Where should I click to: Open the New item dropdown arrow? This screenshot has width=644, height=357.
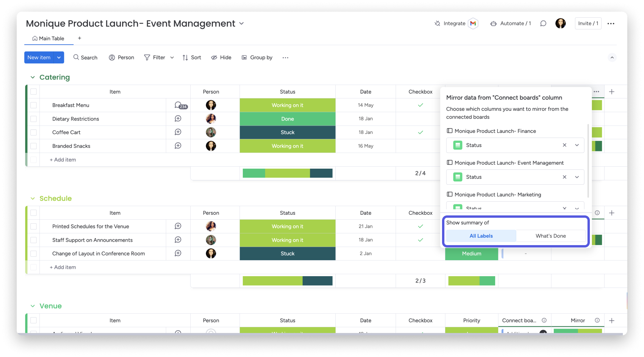coord(59,57)
